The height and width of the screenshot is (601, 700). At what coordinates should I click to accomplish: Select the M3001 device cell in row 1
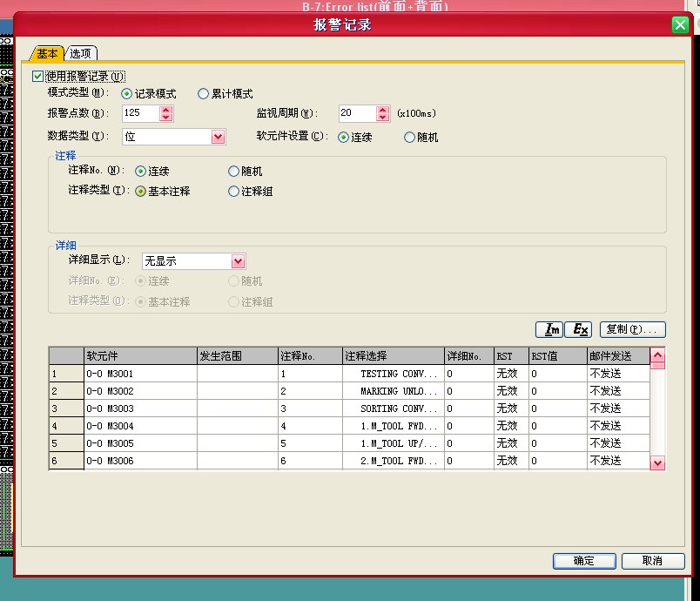click(139, 374)
